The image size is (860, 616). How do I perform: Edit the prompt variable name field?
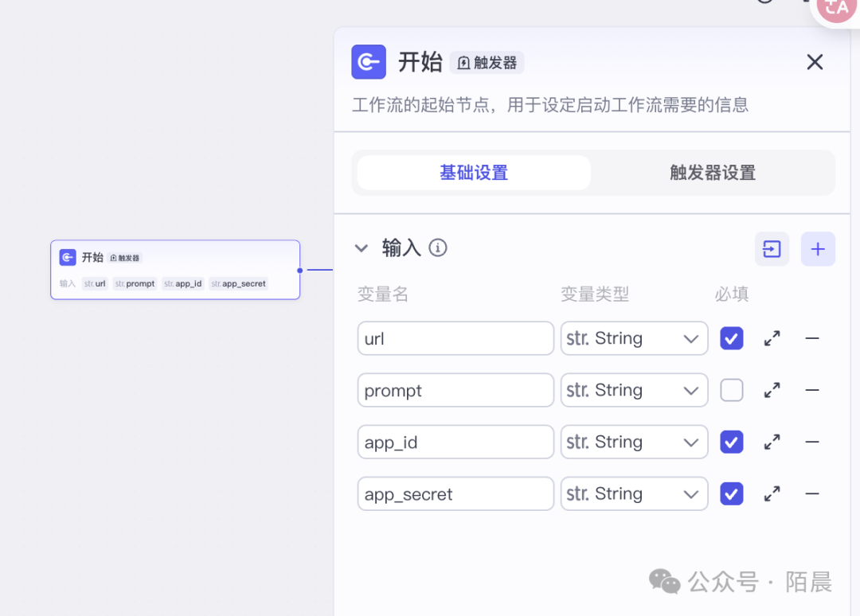point(455,390)
